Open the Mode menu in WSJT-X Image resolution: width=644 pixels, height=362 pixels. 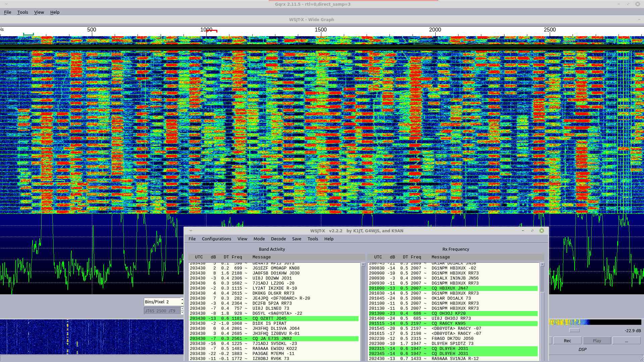click(x=259, y=239)
